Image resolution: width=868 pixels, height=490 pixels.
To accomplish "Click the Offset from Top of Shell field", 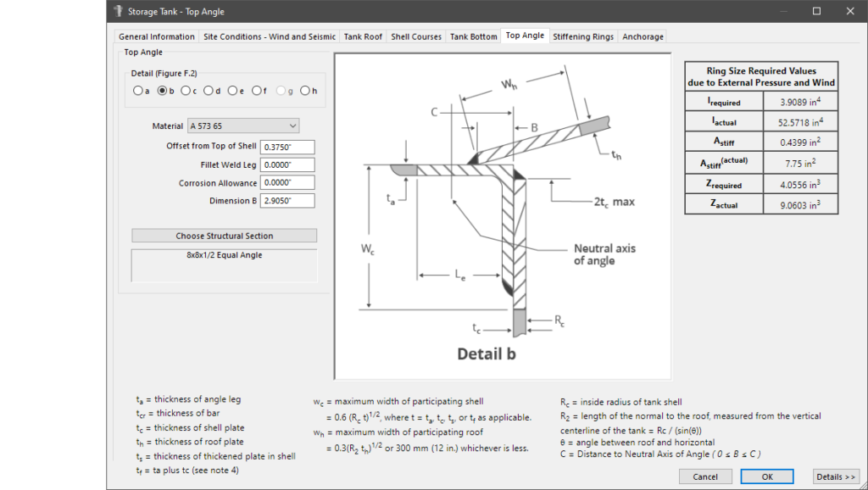I will (x=287, y=147).
